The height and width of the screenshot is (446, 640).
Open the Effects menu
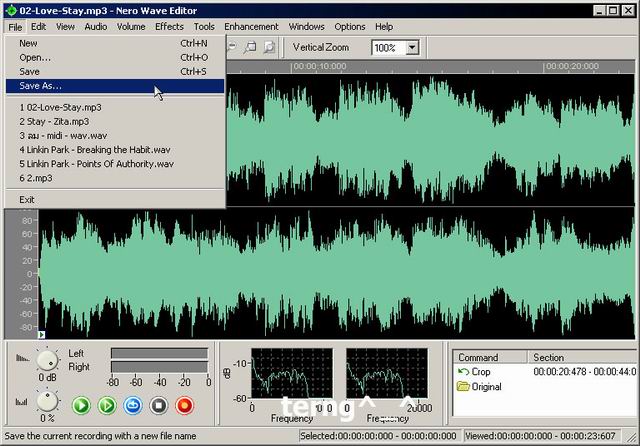pyautogui.click(x=169, y=27)
